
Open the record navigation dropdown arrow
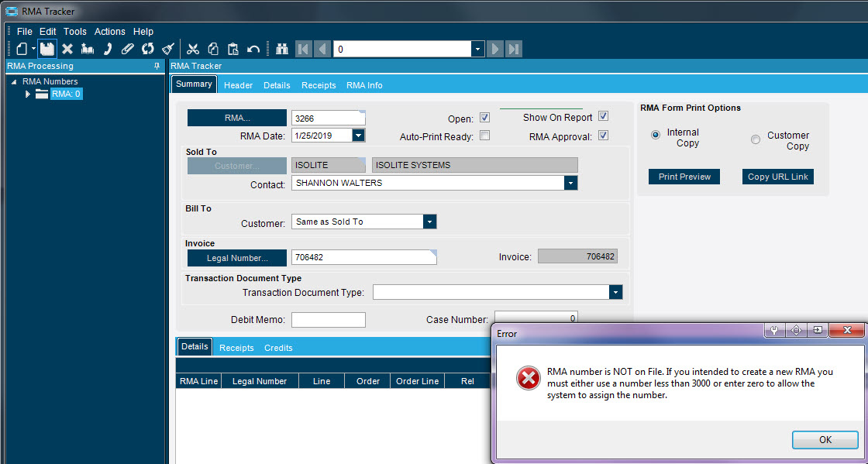tap(478, 49)
